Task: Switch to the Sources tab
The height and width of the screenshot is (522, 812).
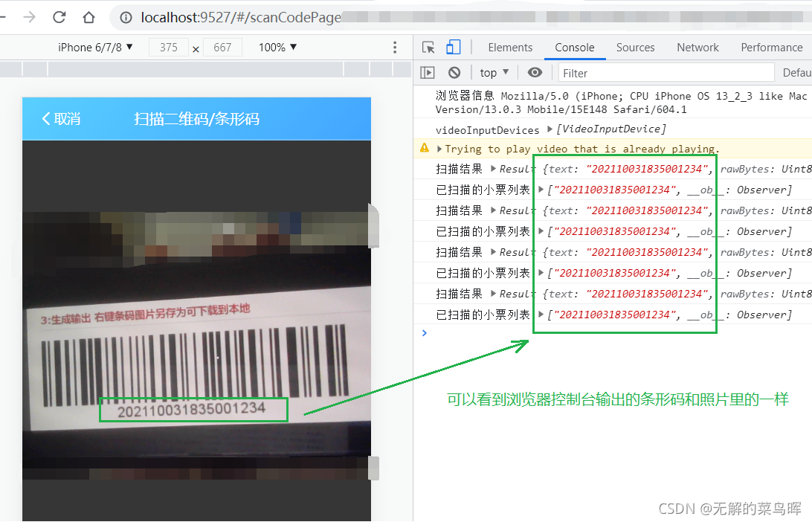Action: (636, 48)
